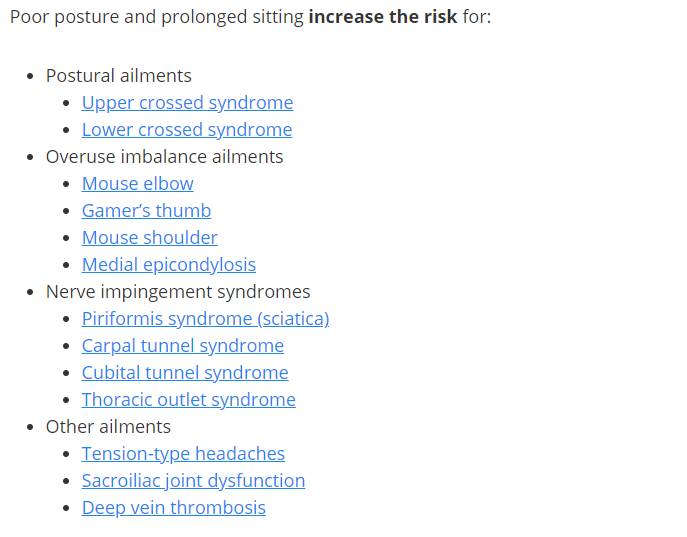Open the Mouse shoulder link
This screenshot has height=537, width=687.
tap(149, 238)
